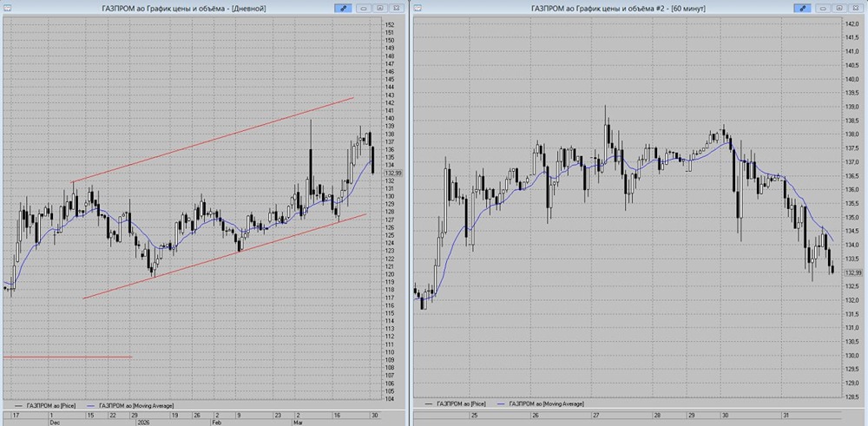Open the system menu icon of the Дневной window
868x426 pixels.
(x=6, y=8)
